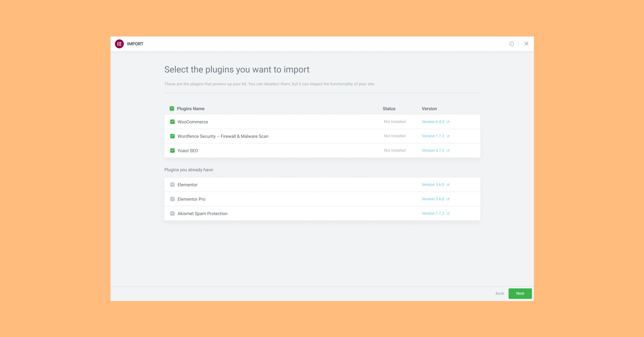Click the WooCommerce plugin name
The width and height of the screenshot is (644, 337).
[193, 122]
